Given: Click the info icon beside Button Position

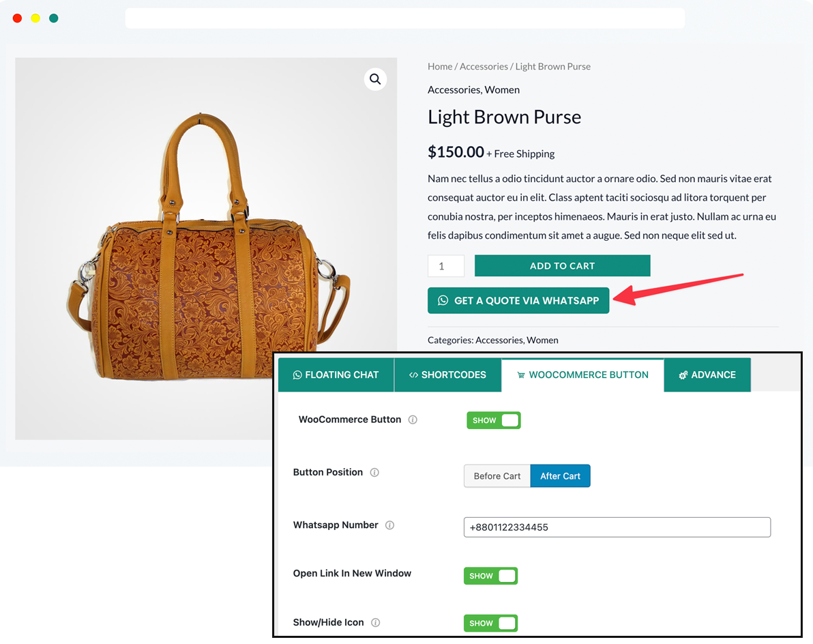Looking at the screenshot, I should point(374,472).
